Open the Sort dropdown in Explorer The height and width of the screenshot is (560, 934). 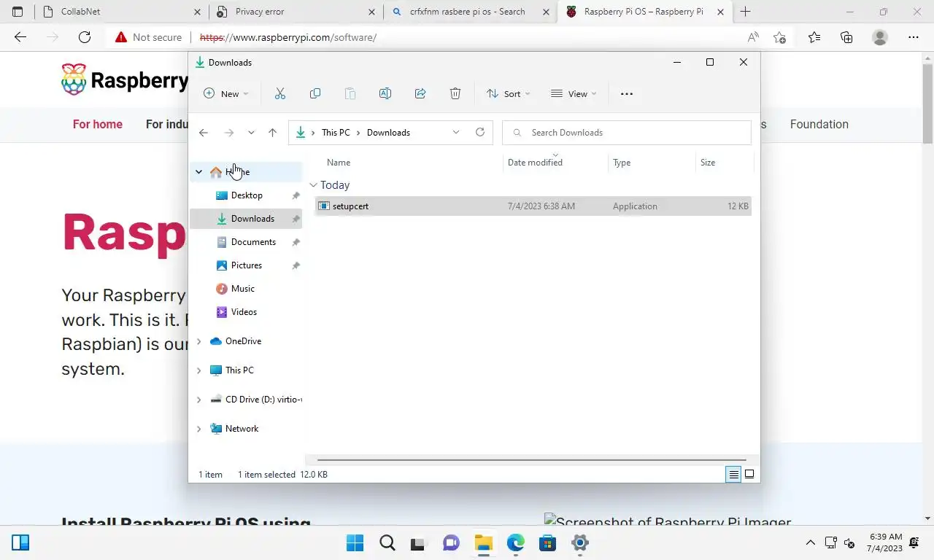click(509, 93)
